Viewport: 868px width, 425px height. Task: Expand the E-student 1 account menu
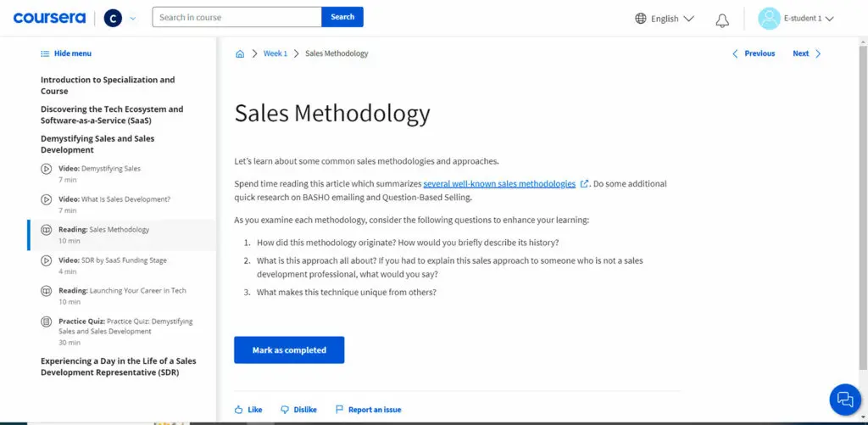[808, 19]
